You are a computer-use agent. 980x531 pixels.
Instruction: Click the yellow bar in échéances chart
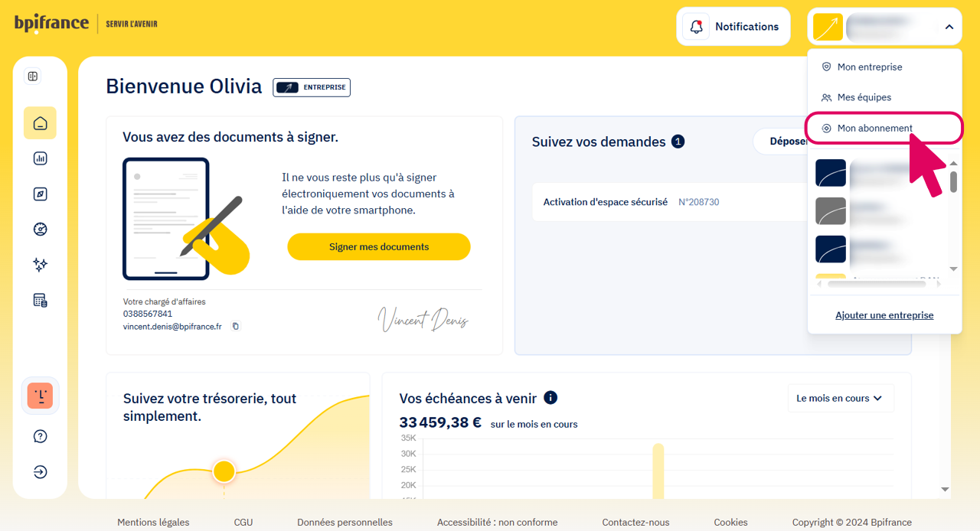click(x=658, y=471)
